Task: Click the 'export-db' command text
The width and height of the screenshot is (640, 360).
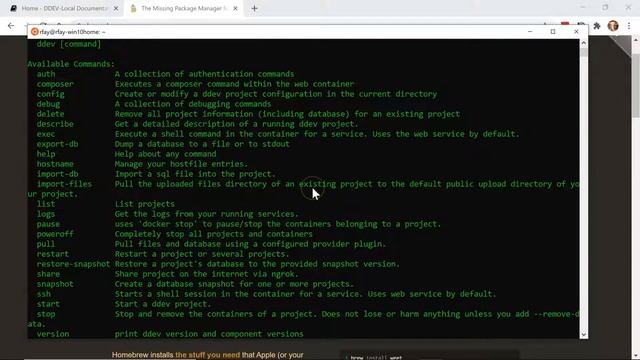Action: coord(58,144)
